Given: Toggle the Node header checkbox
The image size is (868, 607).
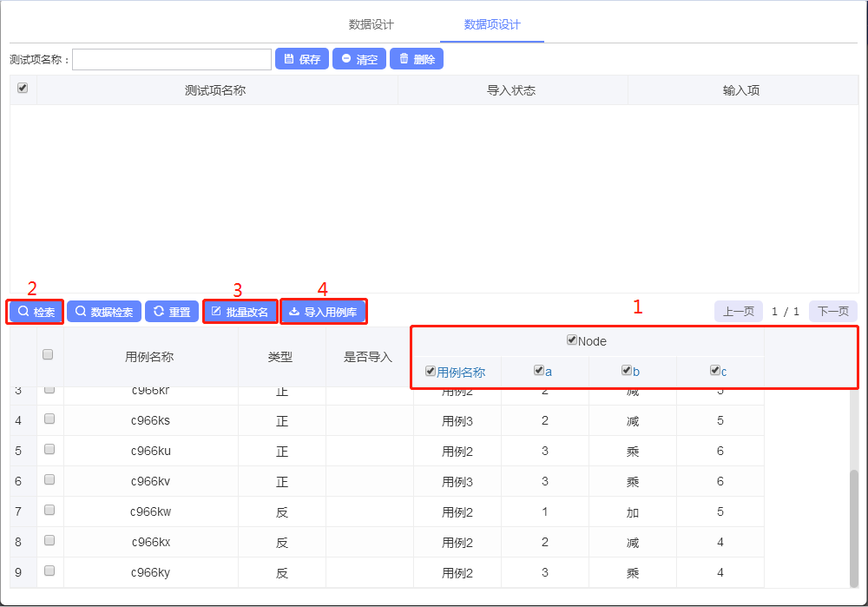Looking at the screenshot, I should 572,340.
